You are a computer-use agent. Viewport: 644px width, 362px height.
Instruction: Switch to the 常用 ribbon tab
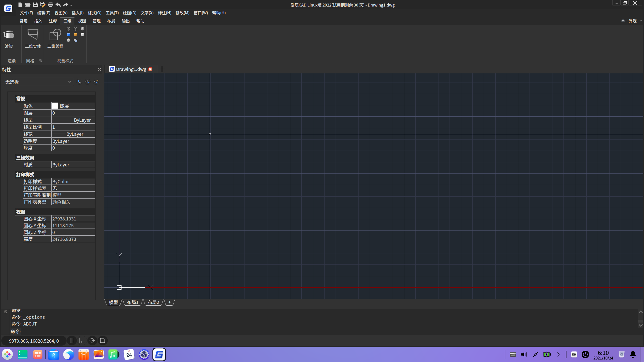click(24, 21)
